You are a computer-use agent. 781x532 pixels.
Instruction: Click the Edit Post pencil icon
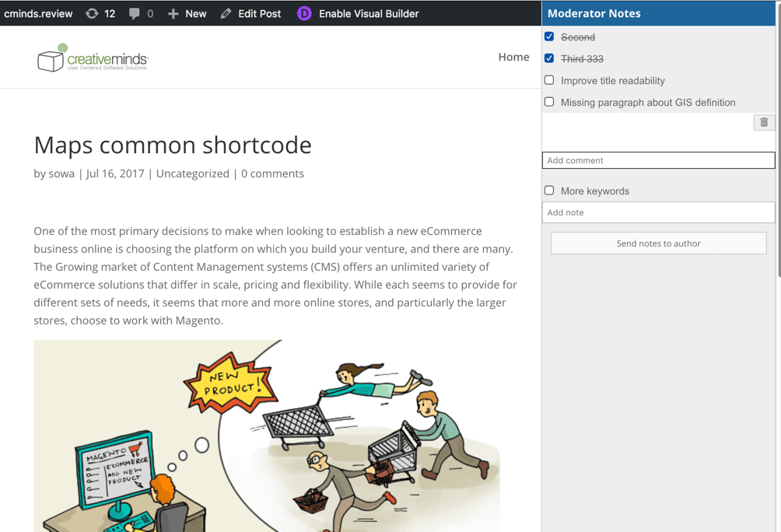click(226, 13)
